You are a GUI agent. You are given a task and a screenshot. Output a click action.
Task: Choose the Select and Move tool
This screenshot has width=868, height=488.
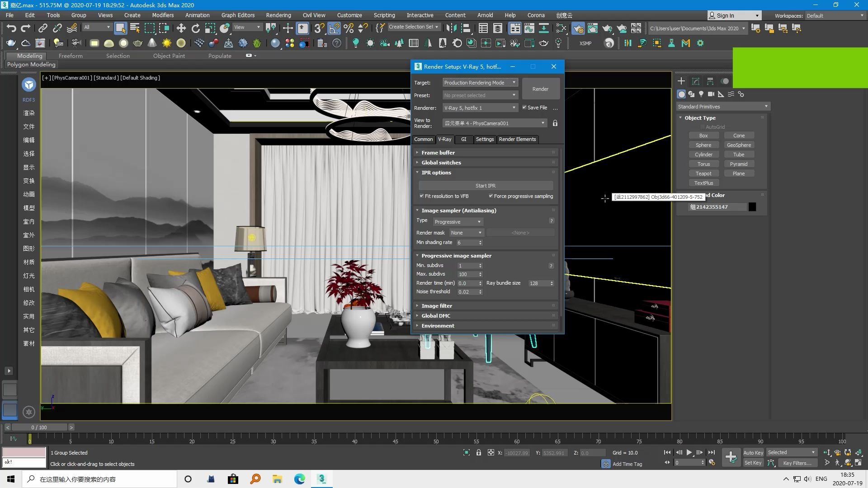pos(181,28)
